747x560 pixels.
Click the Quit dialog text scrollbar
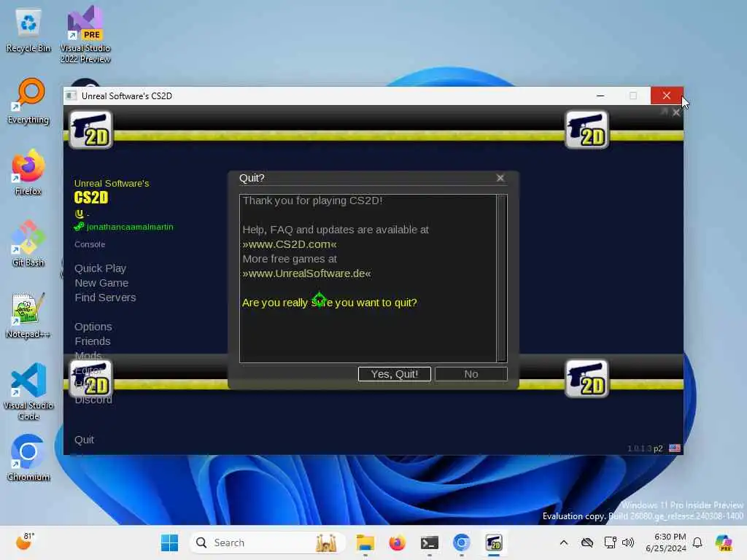pyautogui.click(x=501, y=278)
